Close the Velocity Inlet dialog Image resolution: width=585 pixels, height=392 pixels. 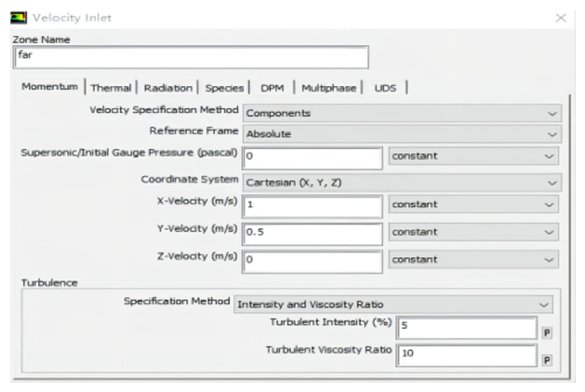click(561, 18)
